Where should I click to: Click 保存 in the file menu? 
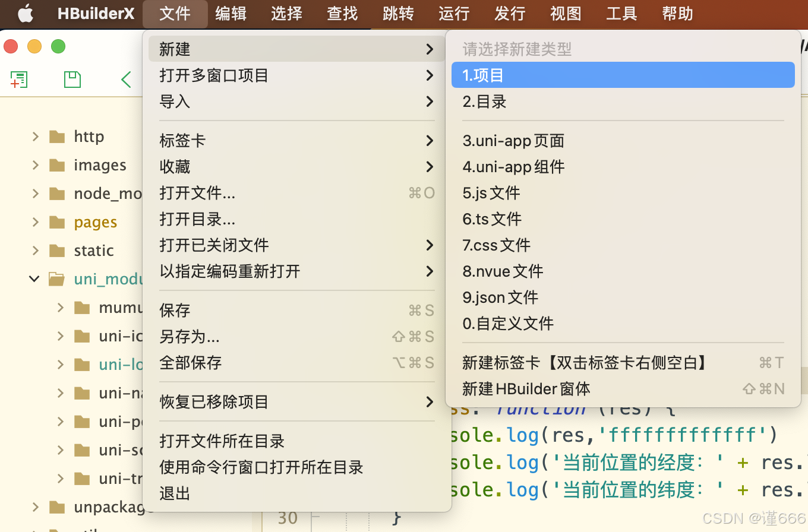coord(297,311)
